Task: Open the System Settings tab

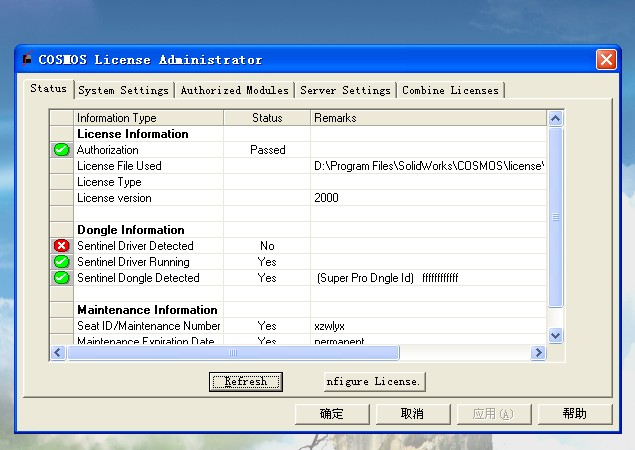Action: point(124,90)
